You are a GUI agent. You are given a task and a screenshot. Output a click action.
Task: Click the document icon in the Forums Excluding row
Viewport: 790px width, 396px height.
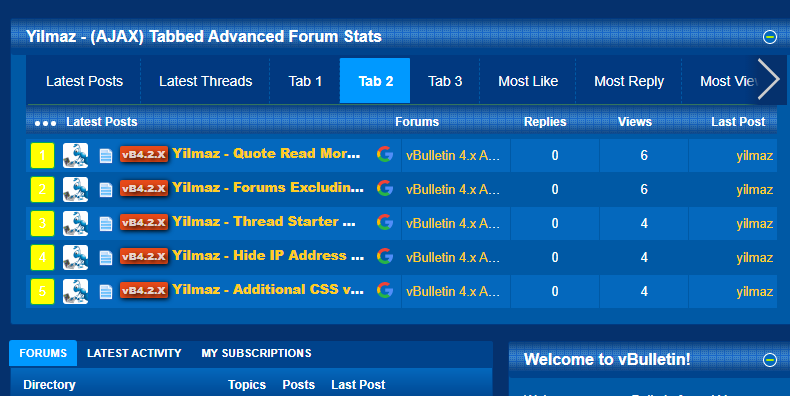tap(106, 190)
